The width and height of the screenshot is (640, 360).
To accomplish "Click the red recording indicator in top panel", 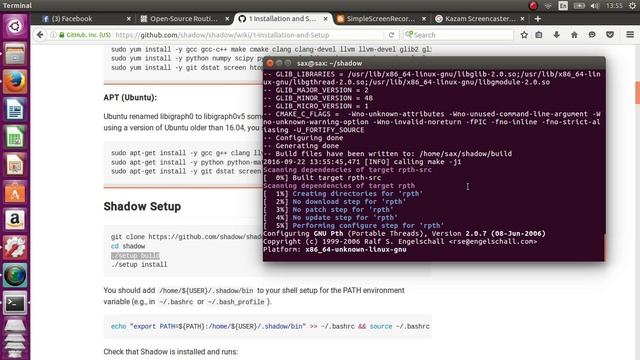I will 533,6.
